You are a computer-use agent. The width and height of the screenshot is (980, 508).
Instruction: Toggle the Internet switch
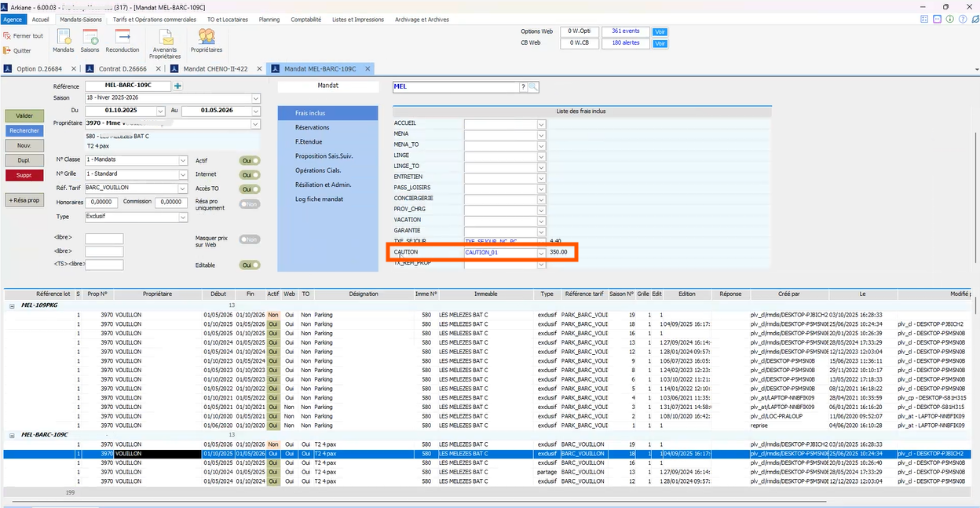click(250, 175)
